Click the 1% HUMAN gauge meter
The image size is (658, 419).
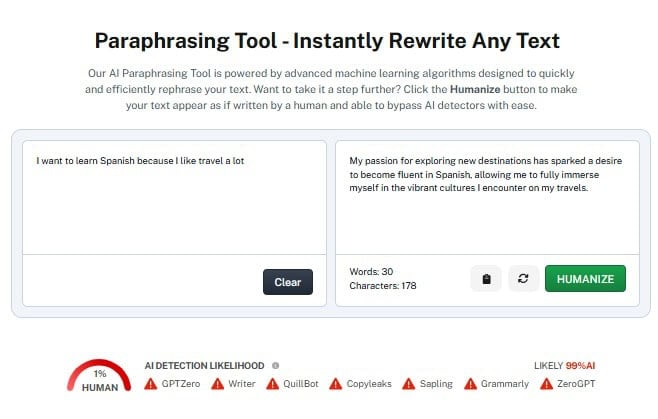pyautogui.click(x=100, y=378)
